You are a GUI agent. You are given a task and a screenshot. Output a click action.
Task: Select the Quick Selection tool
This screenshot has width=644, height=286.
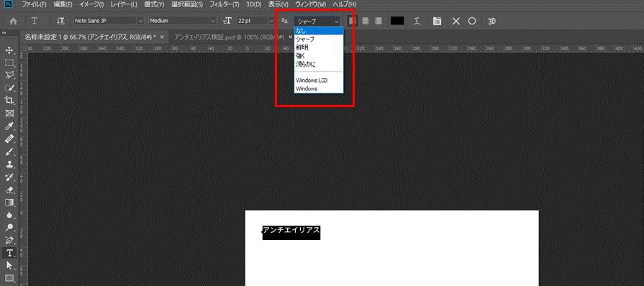pos(9,88)
